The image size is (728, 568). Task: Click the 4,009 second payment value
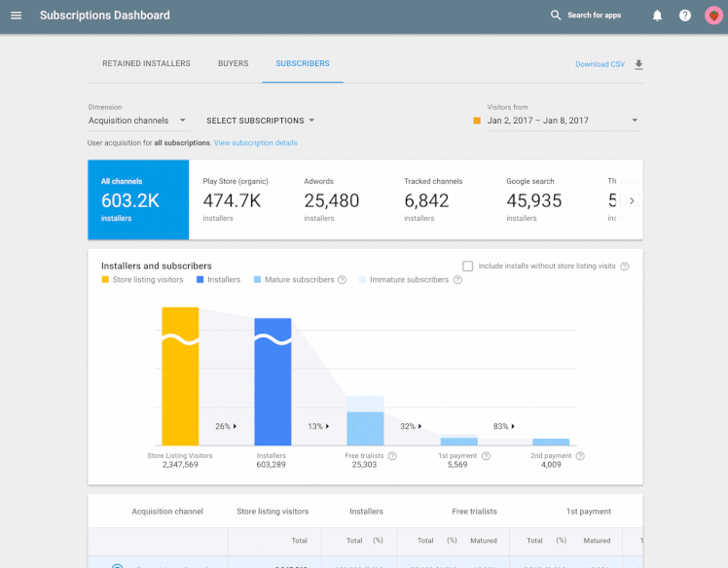pyautogui.click(x=551, y=465)
